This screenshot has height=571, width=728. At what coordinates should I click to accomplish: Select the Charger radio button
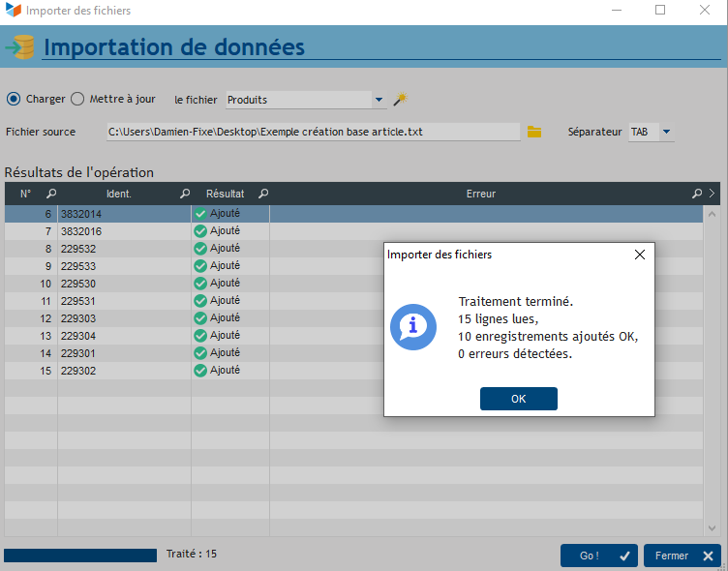(14, 99)
